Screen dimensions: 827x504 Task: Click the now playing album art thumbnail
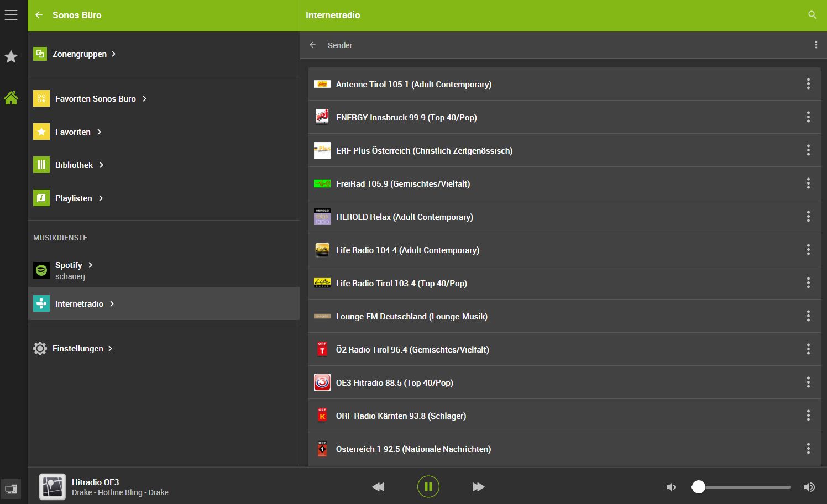pyautogui.click(x=53, y=487)
